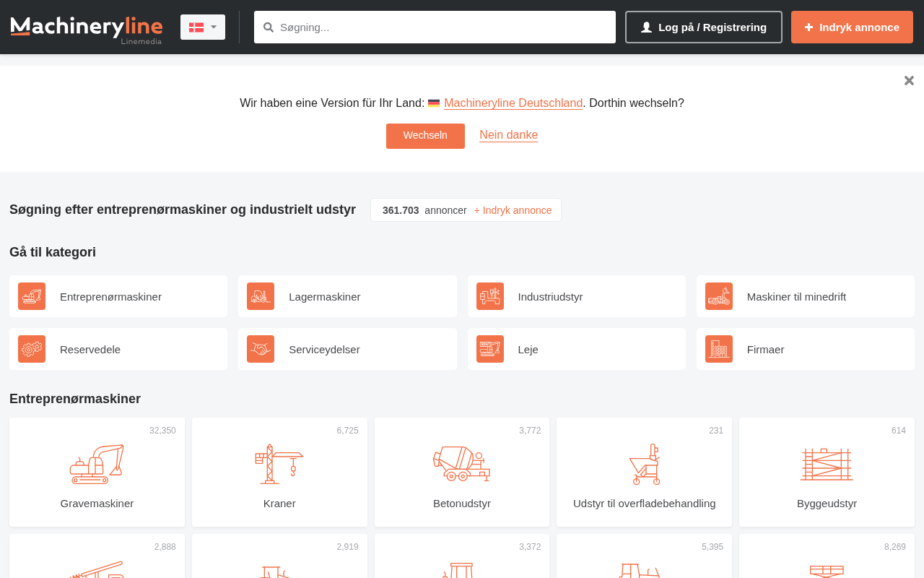Click the Betonudstyr label

pyautogui.click(x=462, y=504)
